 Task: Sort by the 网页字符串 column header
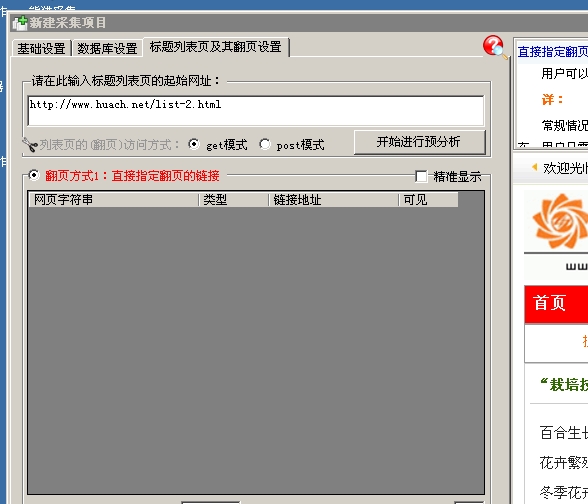[x=114, y=200]
